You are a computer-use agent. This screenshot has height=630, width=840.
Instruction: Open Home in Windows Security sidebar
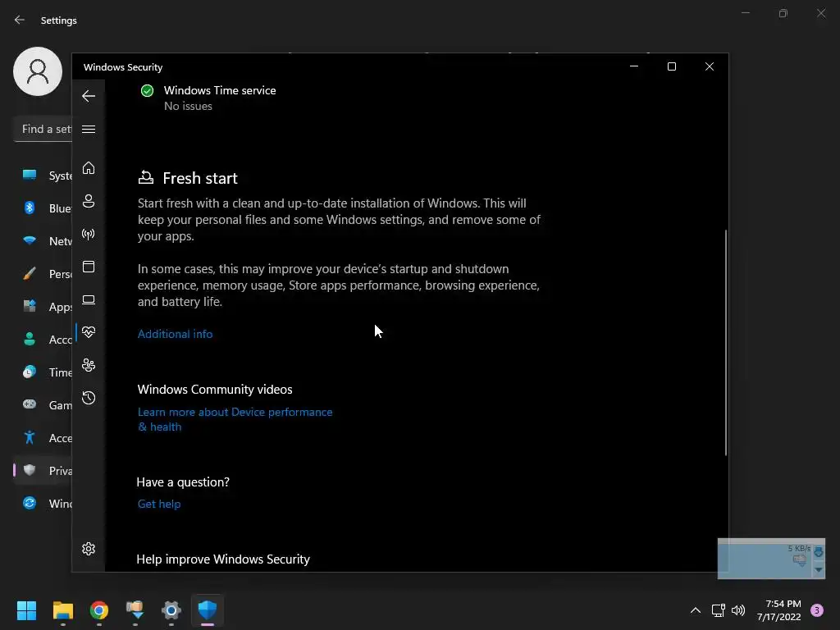coord(89,168)
